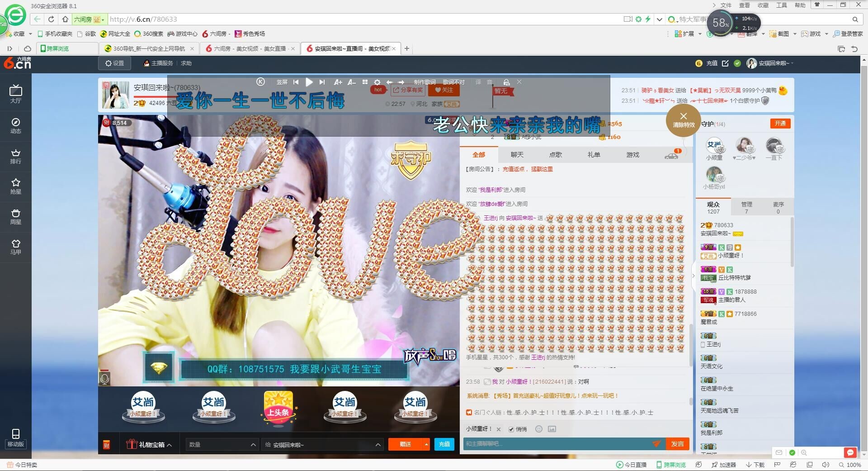Switch to the 聊天 tab

pos(517,155)
